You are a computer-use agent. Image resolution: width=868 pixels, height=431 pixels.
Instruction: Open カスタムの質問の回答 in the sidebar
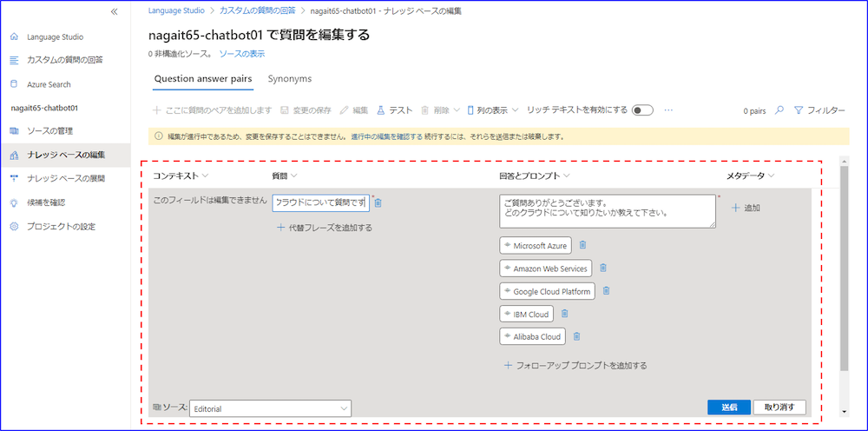click(x=65, y=60)
